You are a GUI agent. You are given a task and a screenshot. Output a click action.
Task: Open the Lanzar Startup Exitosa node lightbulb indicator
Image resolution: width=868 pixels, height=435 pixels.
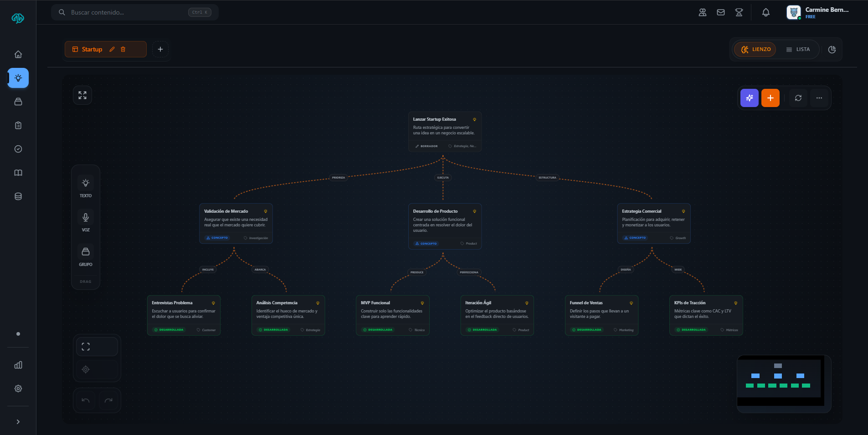(474, 119)
